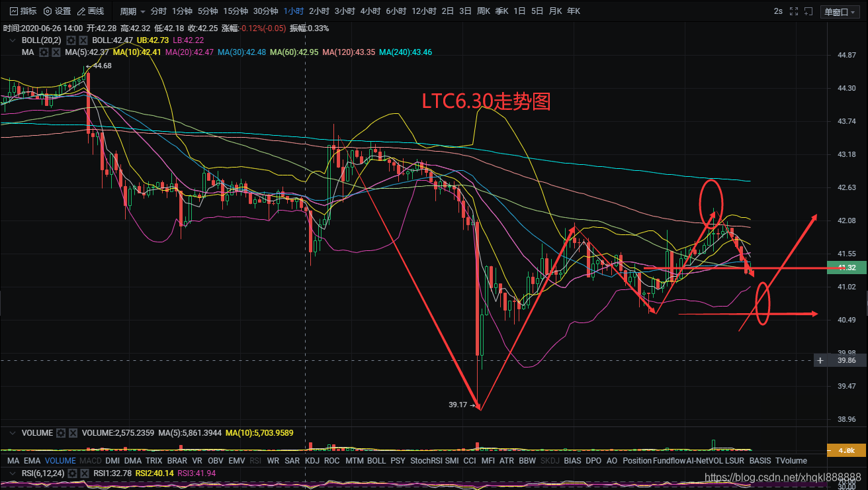Select the 1小时 interval
The height and width of the screenshot is (490, 868).
pos(293,11)
